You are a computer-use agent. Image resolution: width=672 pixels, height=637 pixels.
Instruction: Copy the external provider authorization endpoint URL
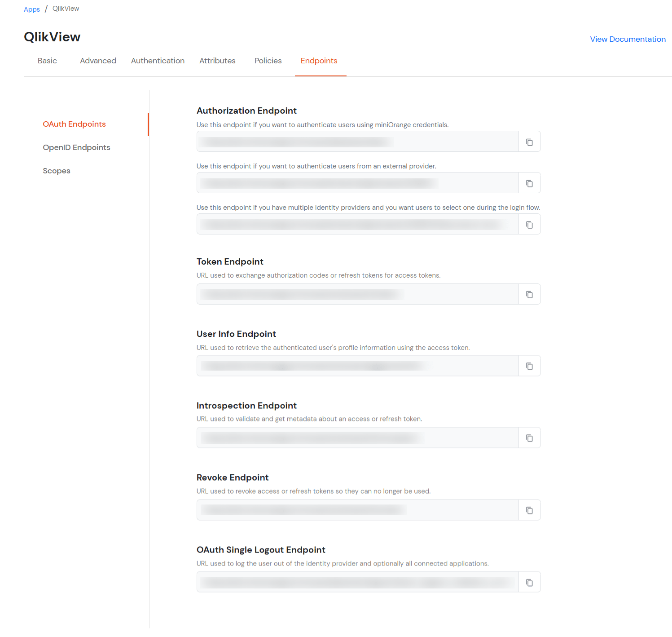click(x=529, y=183)
